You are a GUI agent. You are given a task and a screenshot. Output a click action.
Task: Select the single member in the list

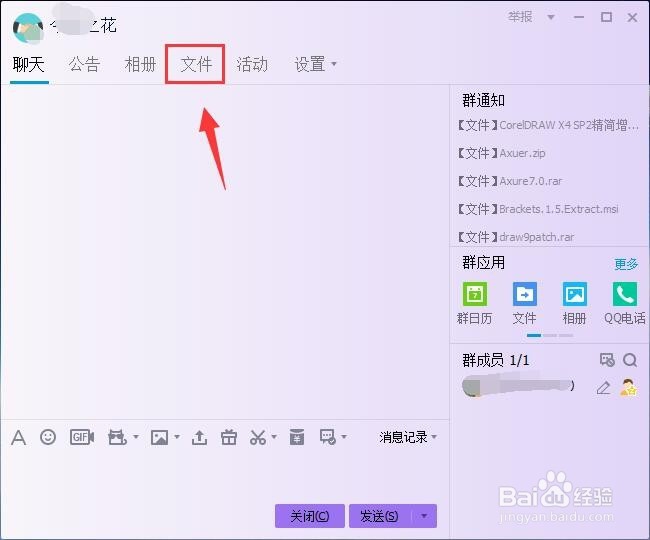(x=550, y=387)
